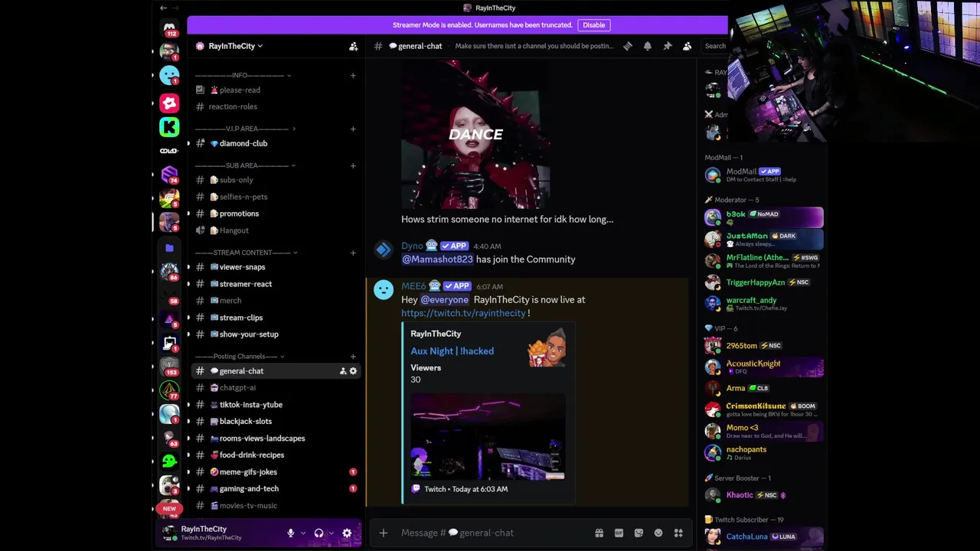Open notification settings bell icon
Screen dimensions: 980x551
tap(647, 46)
